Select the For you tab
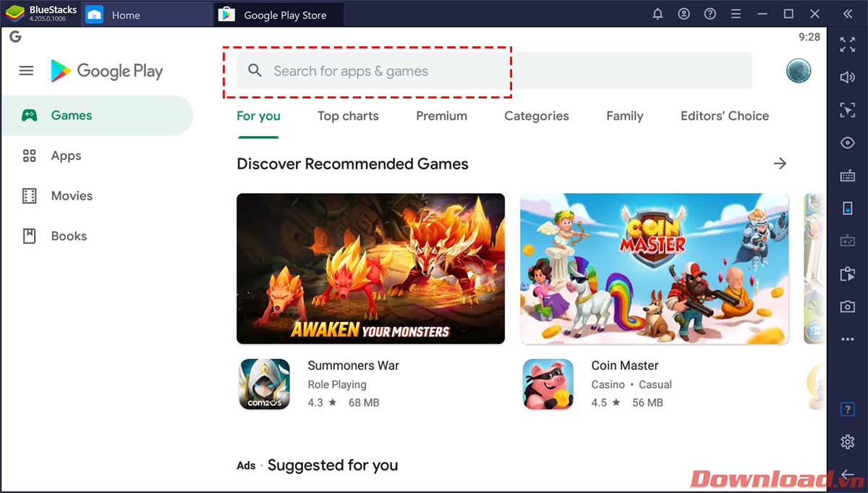Image resolution: width=868 pixels, height=493 pixels. point(258,116)
